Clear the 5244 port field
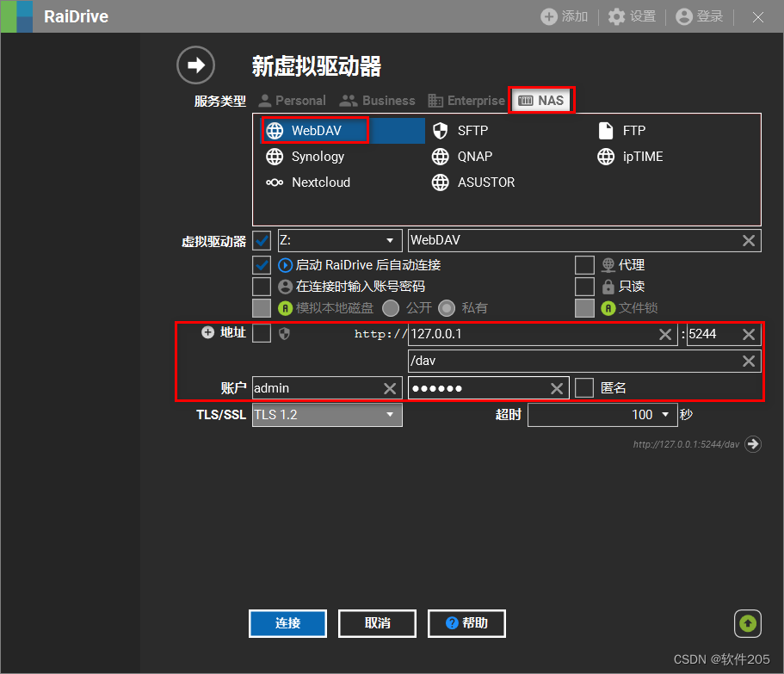This screenshot has height=674, width=784. click(x=749, y=334)
